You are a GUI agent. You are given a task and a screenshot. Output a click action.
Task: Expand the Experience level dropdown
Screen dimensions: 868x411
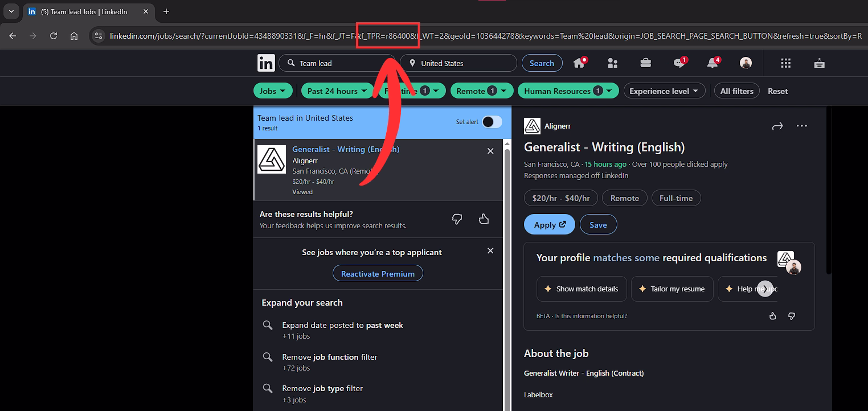point(664,91)
